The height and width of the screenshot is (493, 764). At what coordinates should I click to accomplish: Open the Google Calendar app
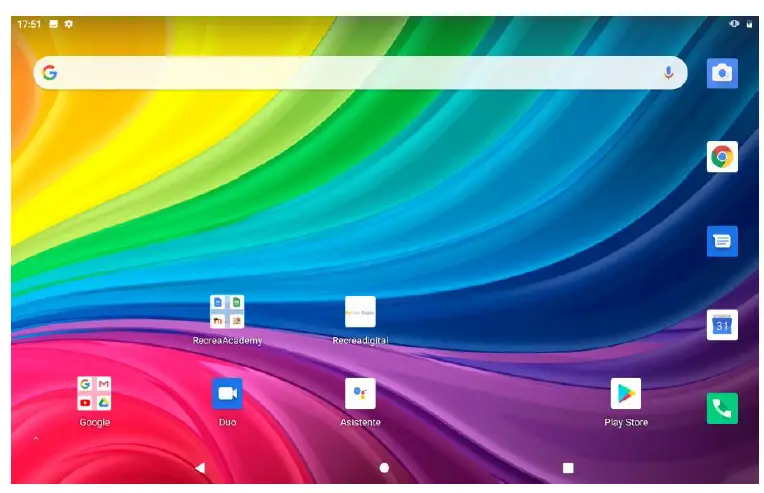pyautogui.click(x=722, y=325)
